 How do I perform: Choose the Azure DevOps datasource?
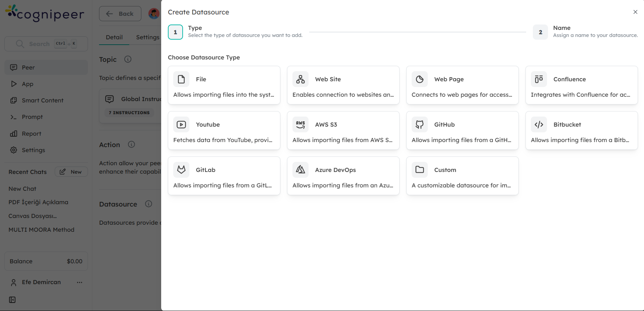point(343,175)
